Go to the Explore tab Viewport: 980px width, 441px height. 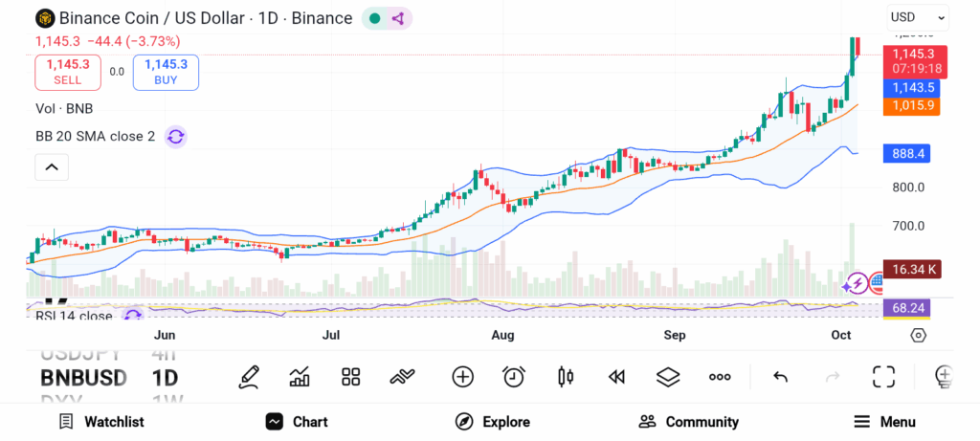pyautogui.click(x=492, y=422)
